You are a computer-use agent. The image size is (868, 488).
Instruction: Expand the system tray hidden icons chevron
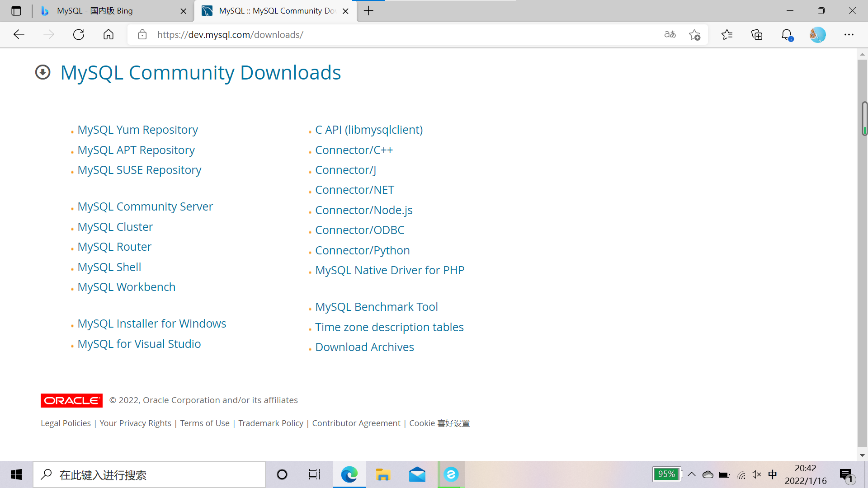[x=692, y=474]
